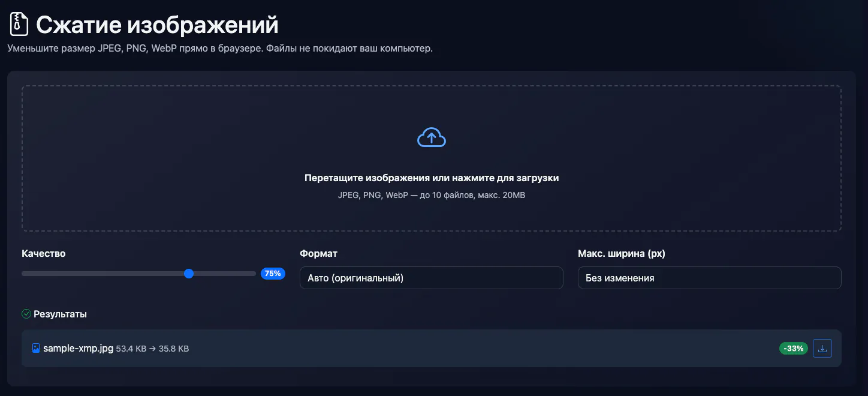The width and height of the screenshot is (868, 396).
Task: Click the green checkmark beside Результаты
Action: tap(26, 314)
